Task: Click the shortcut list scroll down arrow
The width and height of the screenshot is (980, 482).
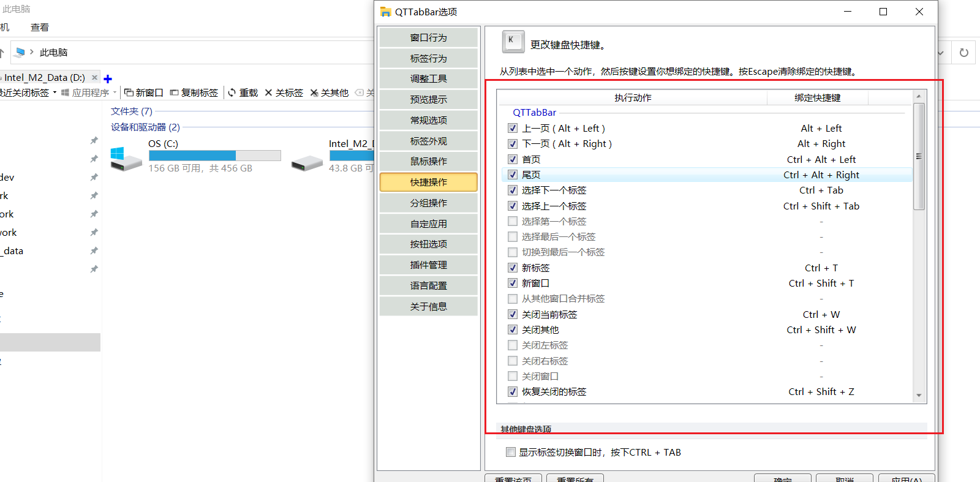Action: click(x=919, y=396)
